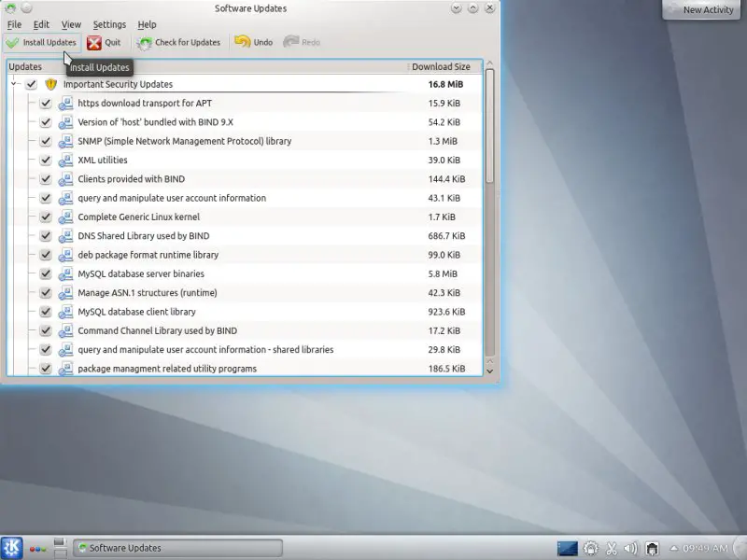Open the Help menu

147,25
